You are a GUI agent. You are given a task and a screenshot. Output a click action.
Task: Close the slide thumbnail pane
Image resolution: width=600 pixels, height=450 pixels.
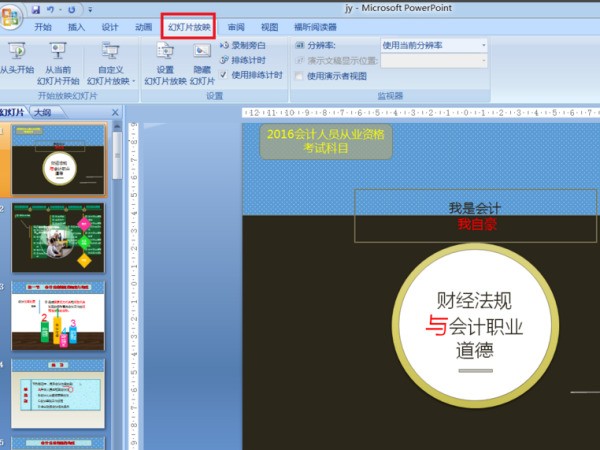point(115,113)
